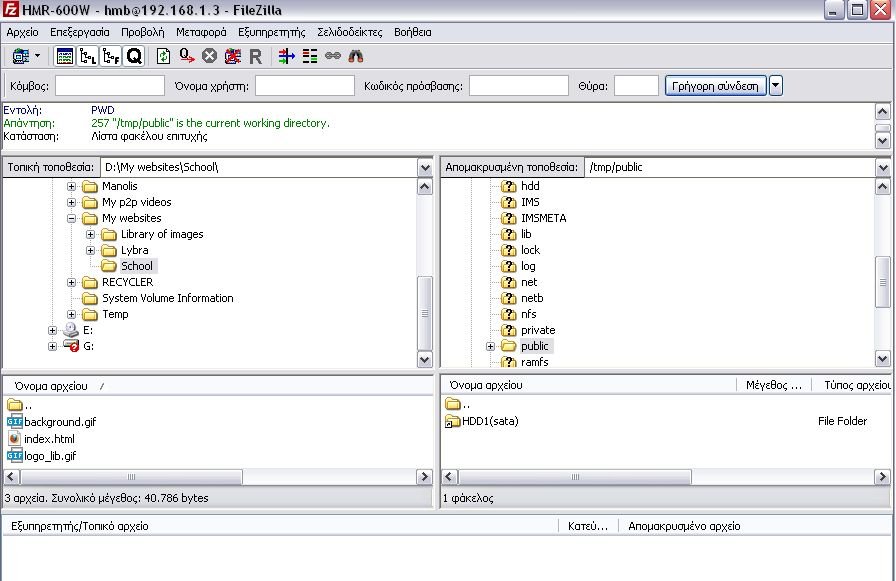Open the local path dropdown
The width and height of the screenshot is (896, 581).
tap(425, 167)
